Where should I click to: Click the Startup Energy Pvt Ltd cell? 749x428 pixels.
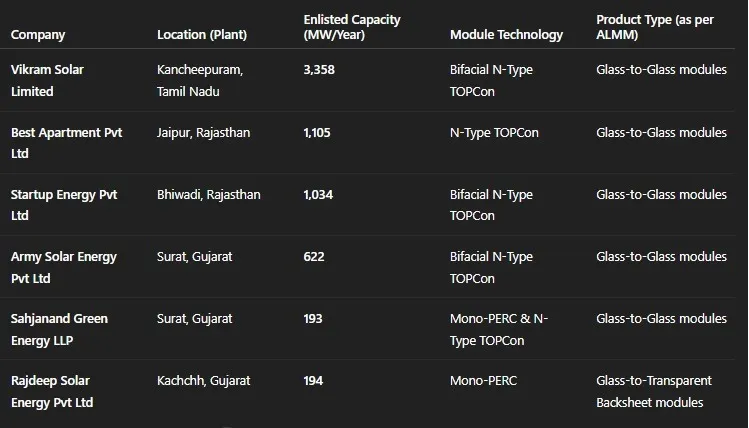[64, 205]
